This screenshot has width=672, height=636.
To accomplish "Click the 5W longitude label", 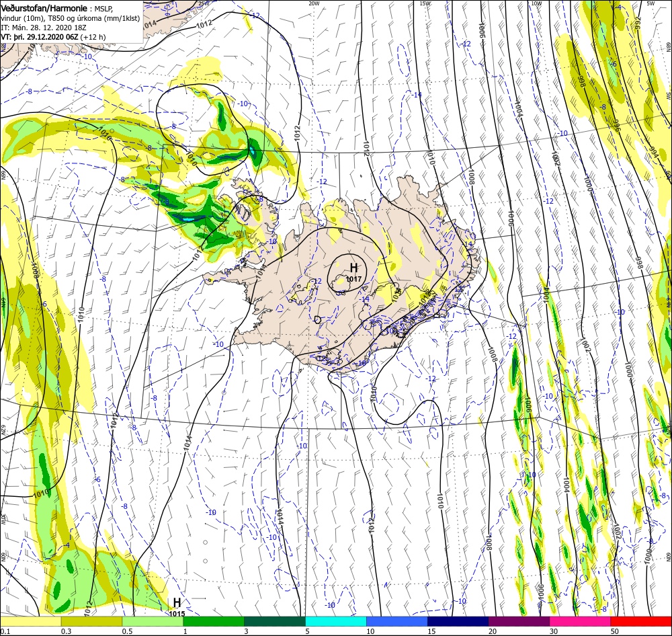I will click(x=650, y=3).
